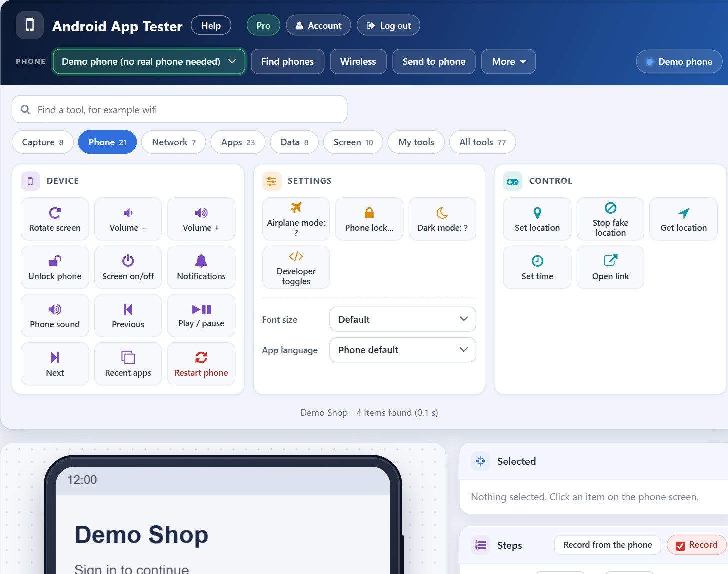Image resolution: width=728 pixels, height=574 pixels.
Task: Switch to the Capture tab
Action: pos(43,142)
